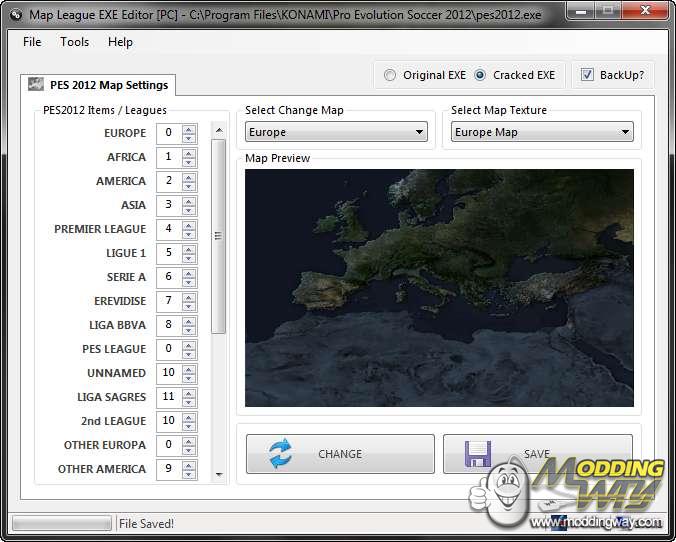Select the Cracked EXE radio button
Image resolution: width=676 pixels, height=542 pixels.
480,75
